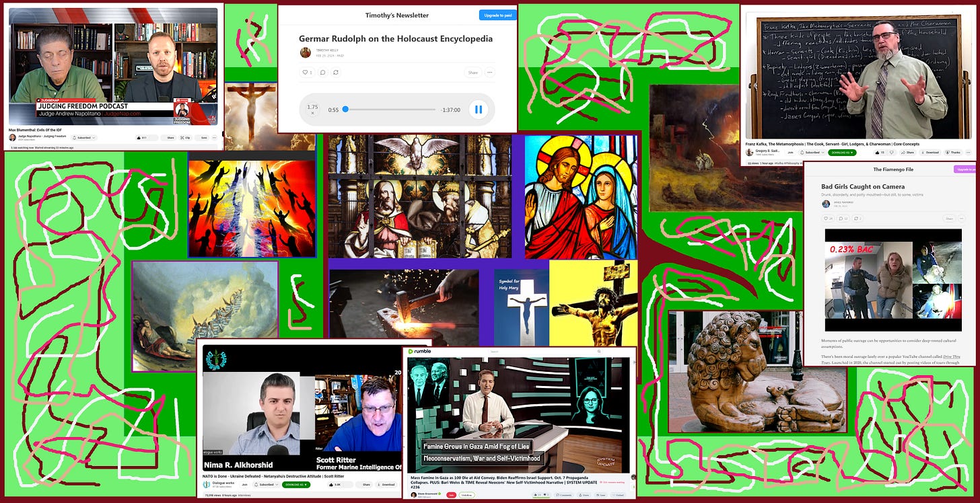Upvote the System Update Rumble video
This screenshot has width=980, height=503.
point(538,495)
